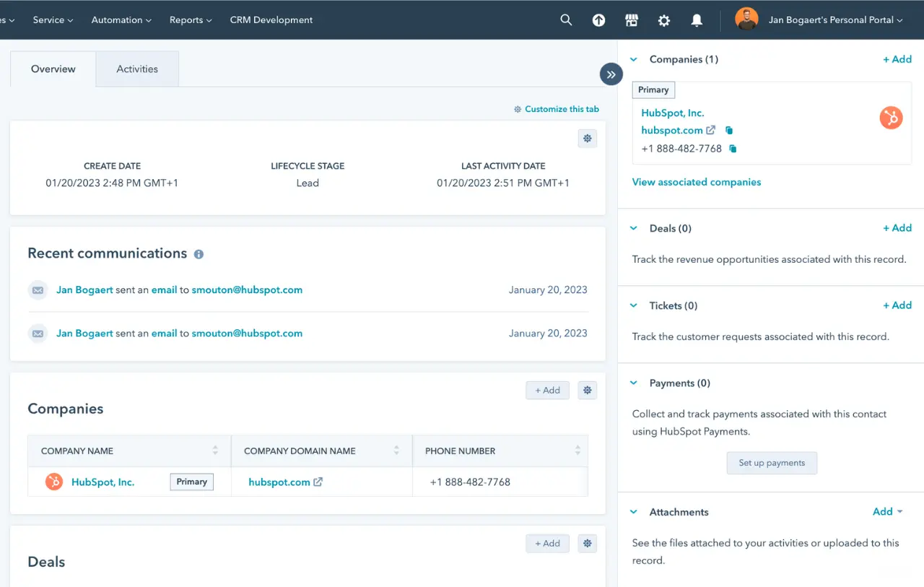Sort table by Company Name column

tap(216, 451)
